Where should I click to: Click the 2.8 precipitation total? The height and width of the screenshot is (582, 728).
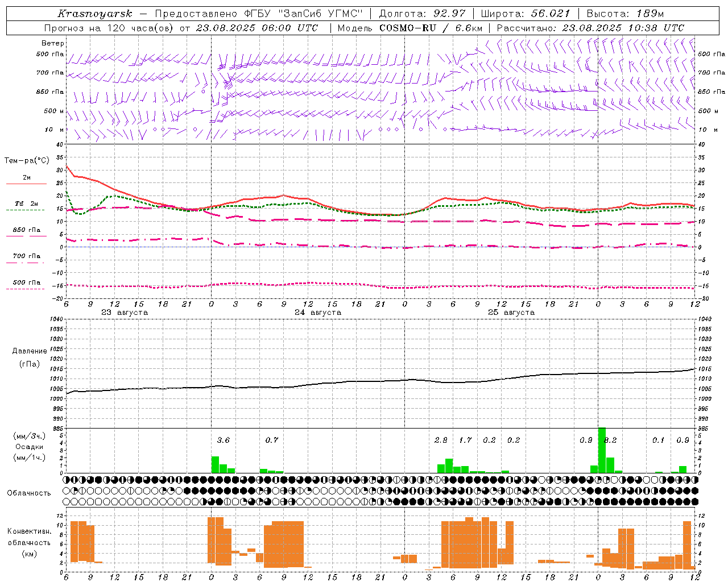(x=441, y=440)
